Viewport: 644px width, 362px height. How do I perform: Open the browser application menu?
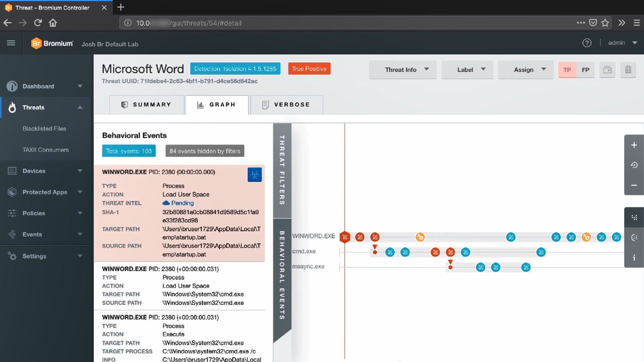tap(637, 23)
